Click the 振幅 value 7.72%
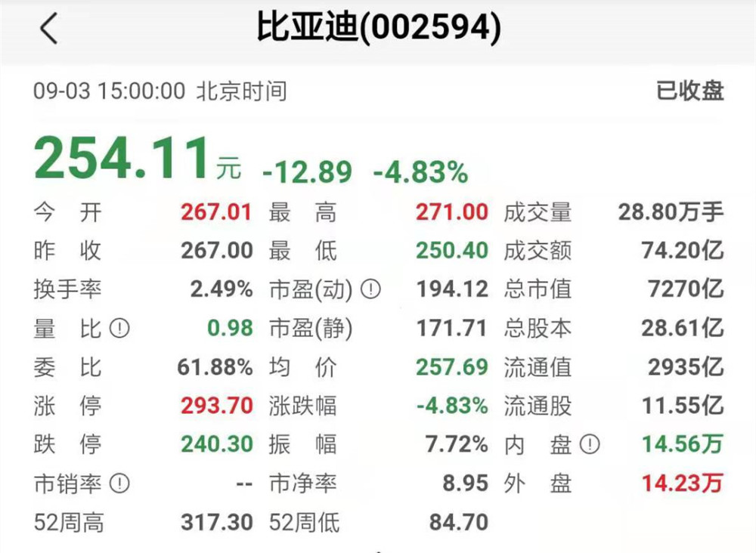The height and width of the screenshot is (553, 756). pyautogui.click(x=457, y=444)
